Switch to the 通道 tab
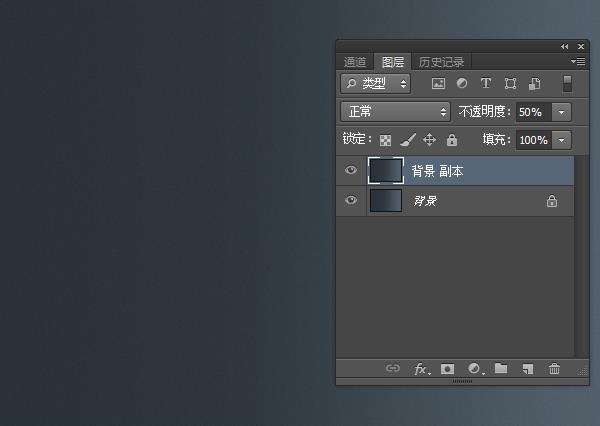 356,62
